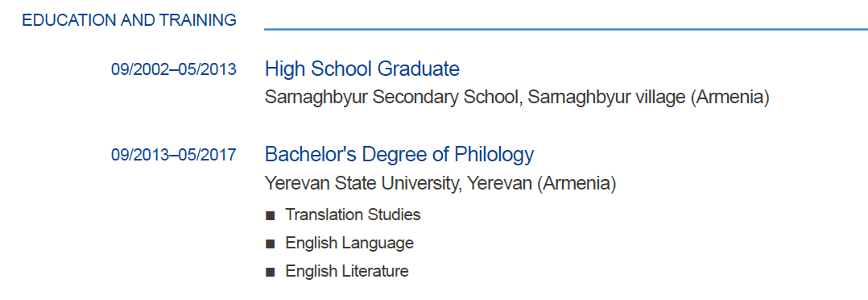Click the word TRAINING in section header
Viewport: 868px width, 300px height.
coord(197,20)
